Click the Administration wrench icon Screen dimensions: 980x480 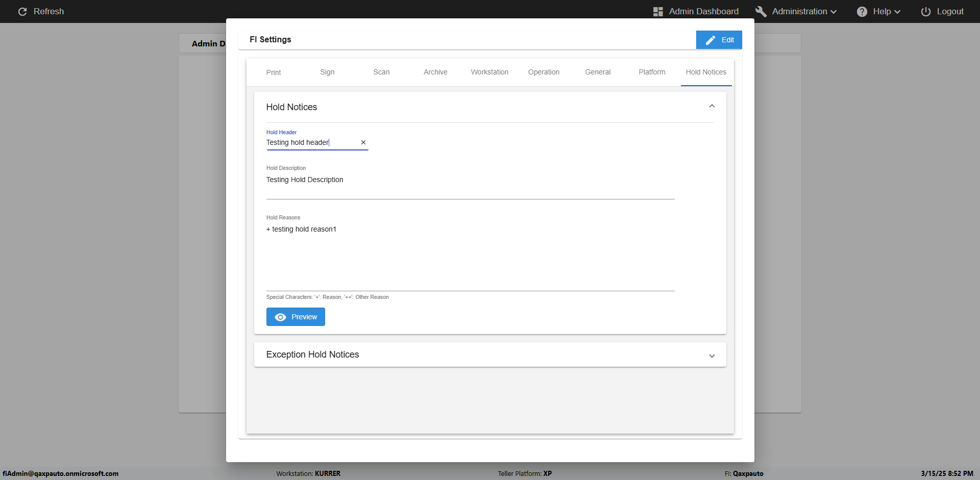pyautogui.click(x=761, y=12)
